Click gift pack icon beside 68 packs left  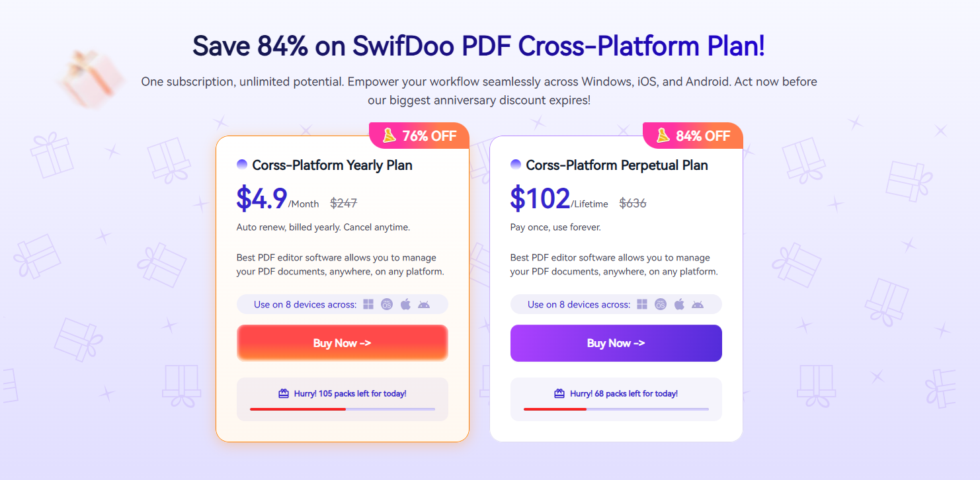[x=559, y=393]
